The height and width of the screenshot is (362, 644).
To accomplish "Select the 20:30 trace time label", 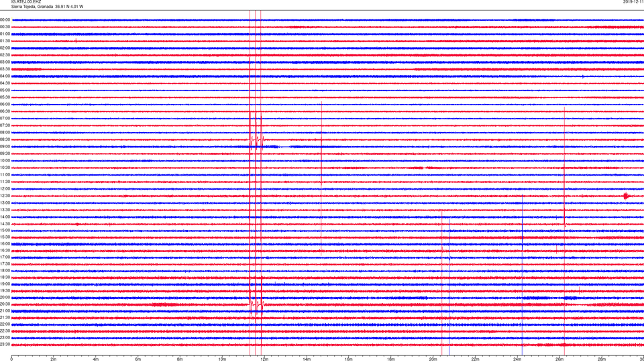I will pyautogui.click(x=5, y=304).
